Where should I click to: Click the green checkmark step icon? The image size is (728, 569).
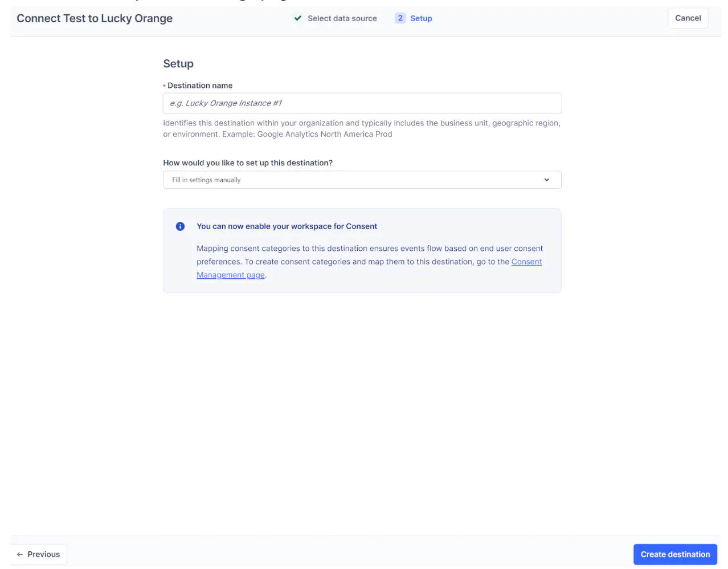(298, 18)
